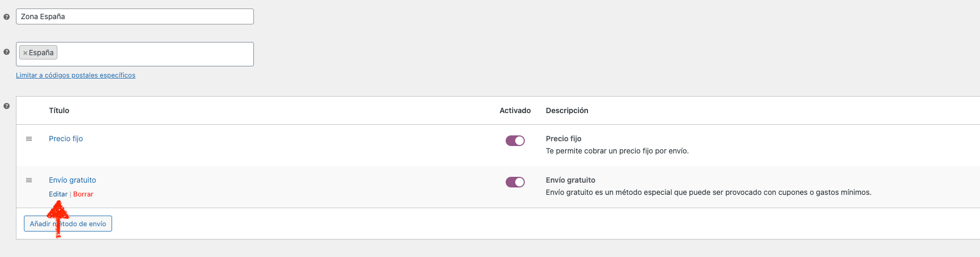Viewport: 980px width, 257px height.
Task: Open the Envío gratuito method title link
Action: point(72,180)
